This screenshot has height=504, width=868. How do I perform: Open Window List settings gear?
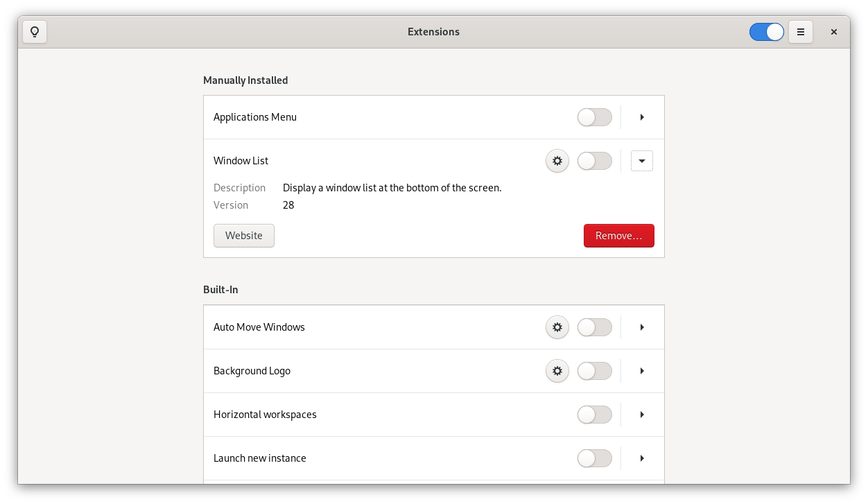(557, 161)
